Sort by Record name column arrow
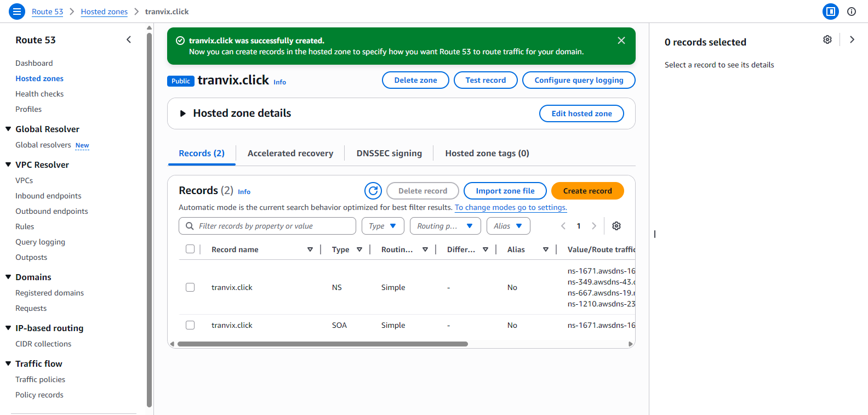868x415 pixels. pos(310,249)
